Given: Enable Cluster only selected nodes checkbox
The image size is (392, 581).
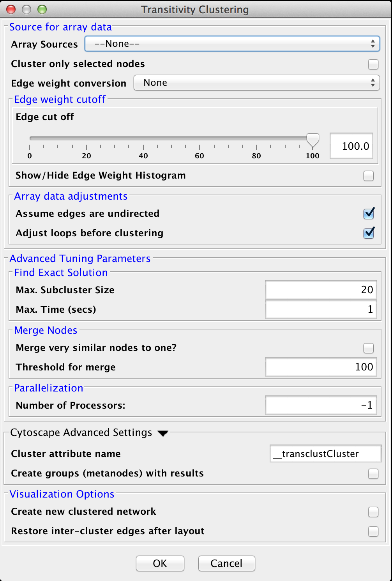Looking at the screenshot, I should 373,64.
